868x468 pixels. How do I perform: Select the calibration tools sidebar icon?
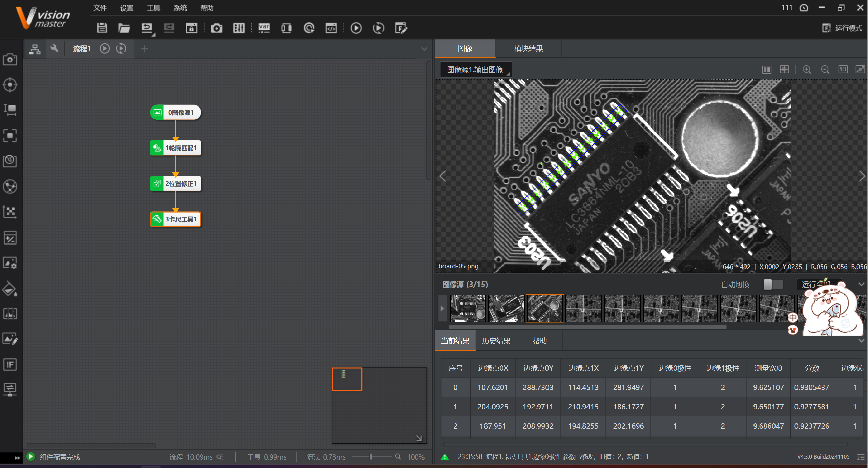[10, 212]
